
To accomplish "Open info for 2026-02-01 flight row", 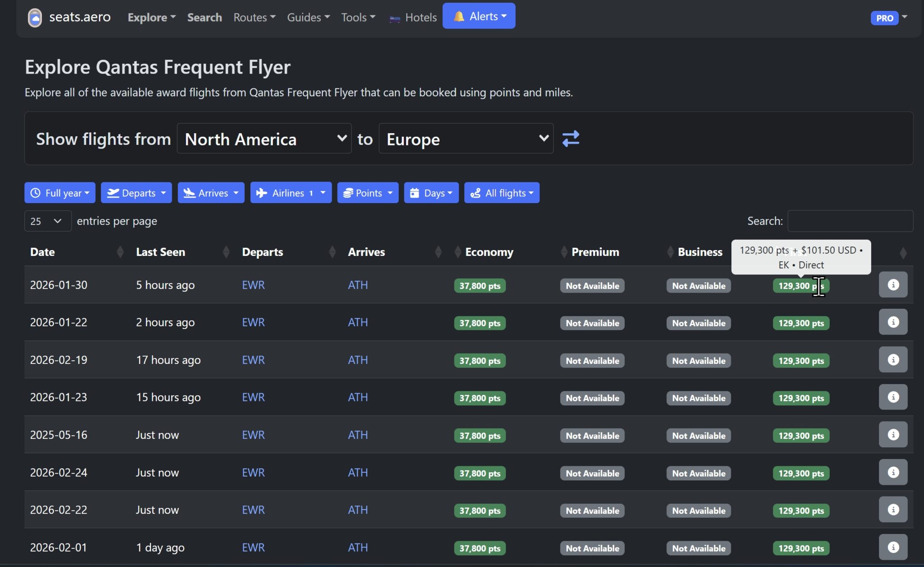I will [893, 547].
